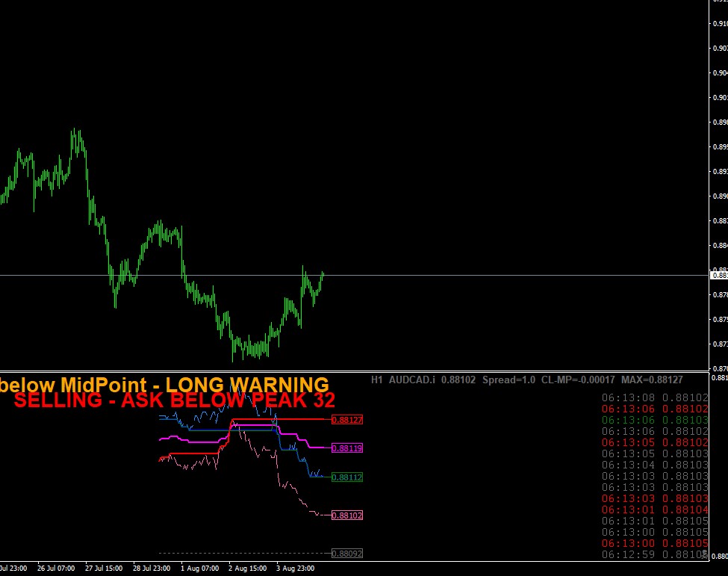Click current price tag on right scale
This screenshot has height=576, width=728.
720,276
